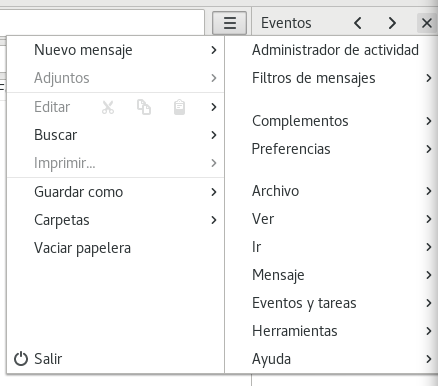Open Eventos y tareas menu
The image size is (438, 386).
click(331, 303)
